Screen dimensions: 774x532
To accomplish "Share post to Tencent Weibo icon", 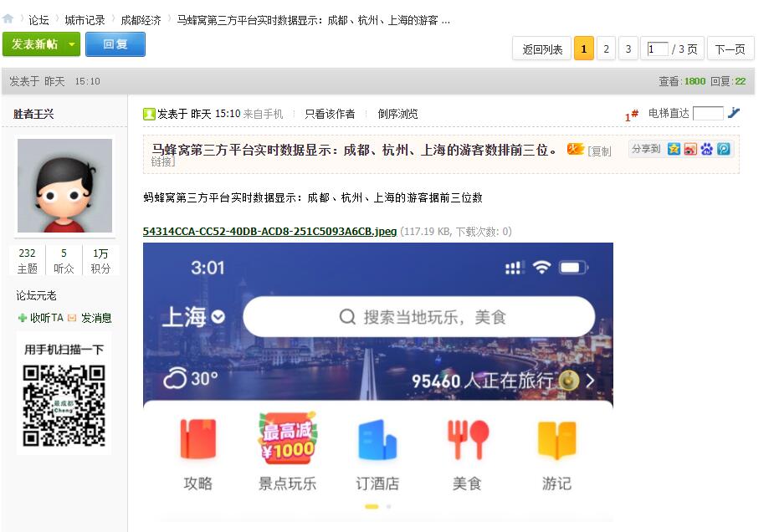I will 724,149.
